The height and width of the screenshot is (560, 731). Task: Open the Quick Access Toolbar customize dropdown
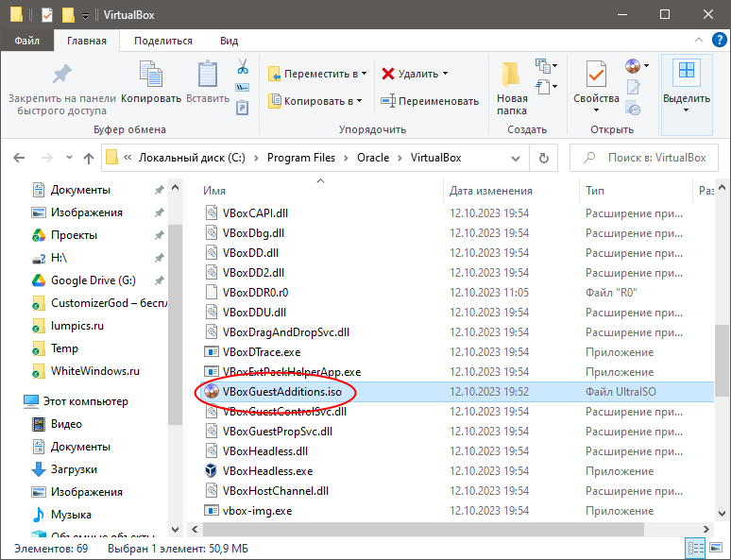pos(85,16)
